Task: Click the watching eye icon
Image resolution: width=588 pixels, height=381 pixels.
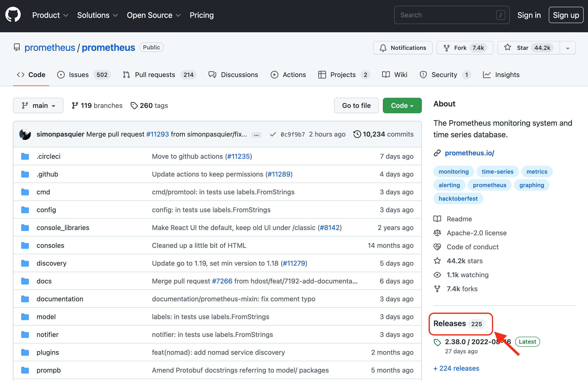Action: (437, 275)
